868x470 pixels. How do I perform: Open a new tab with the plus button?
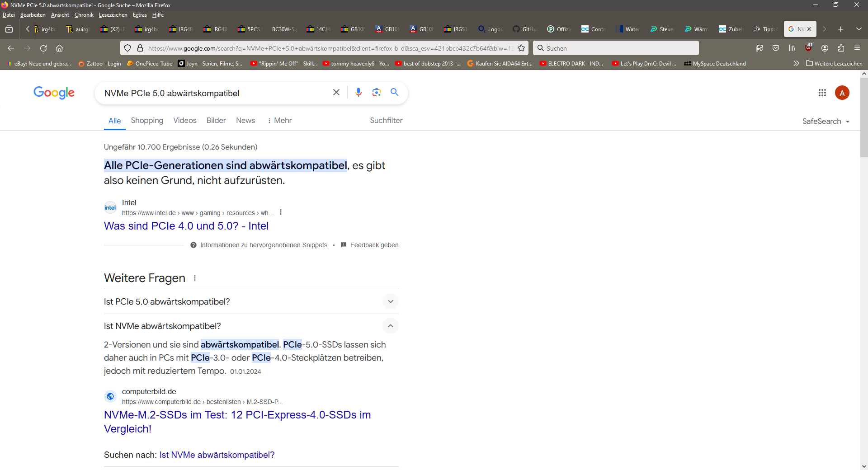[x=840, y=29]
